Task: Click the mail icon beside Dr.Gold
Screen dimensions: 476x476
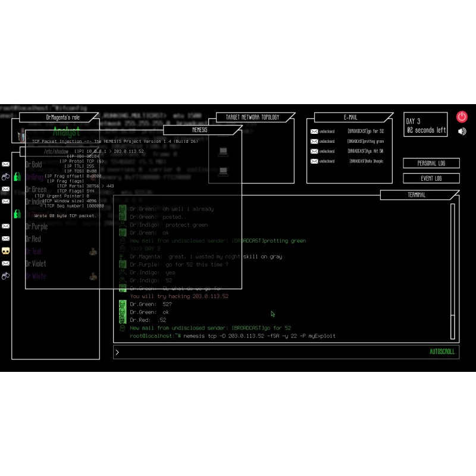Action: [x=6, y=164]
